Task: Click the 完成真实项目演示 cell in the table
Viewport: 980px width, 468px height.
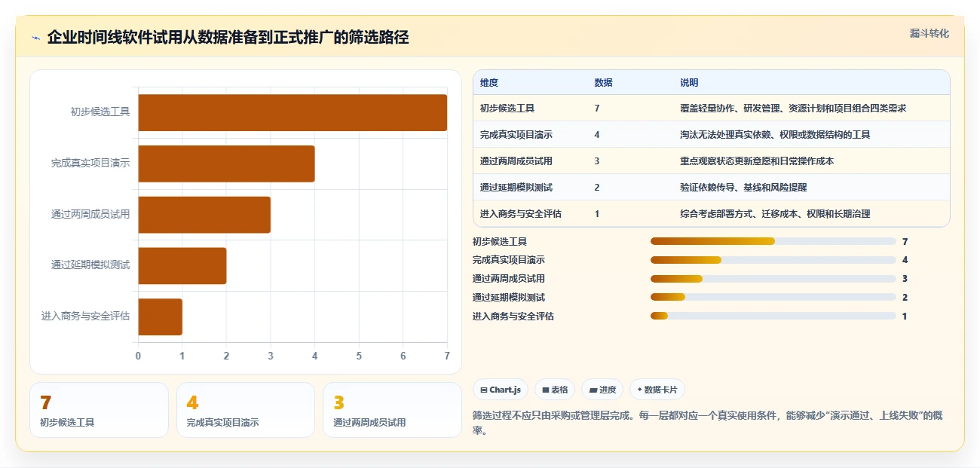Action: coord(516,135)
